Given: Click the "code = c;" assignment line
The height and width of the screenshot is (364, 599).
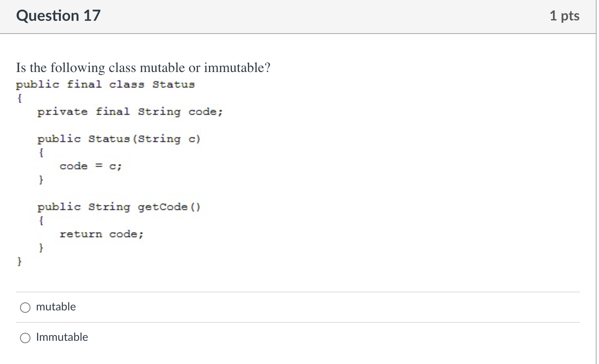Looking at the screenshot, I should click(x=90, y=166).
